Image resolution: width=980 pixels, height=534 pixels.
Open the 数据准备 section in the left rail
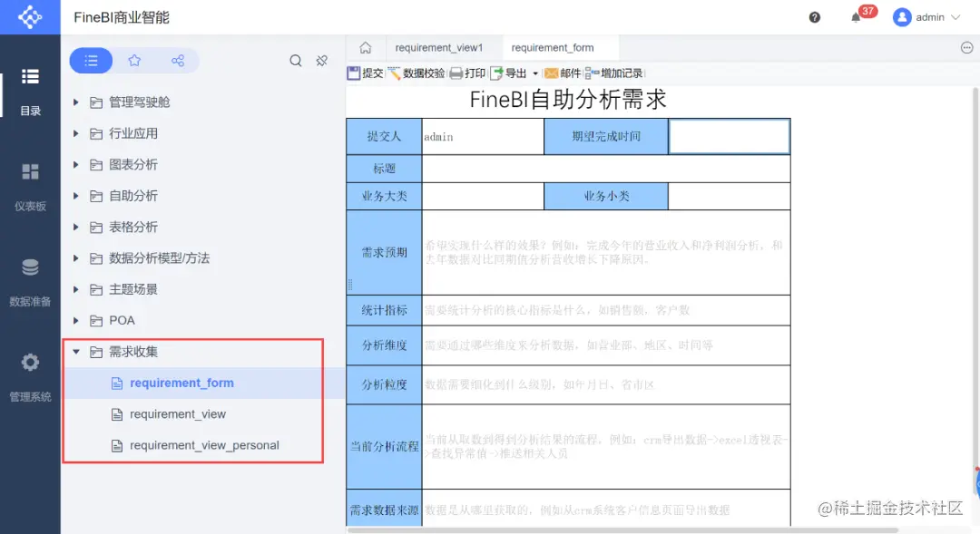[30, 278]
